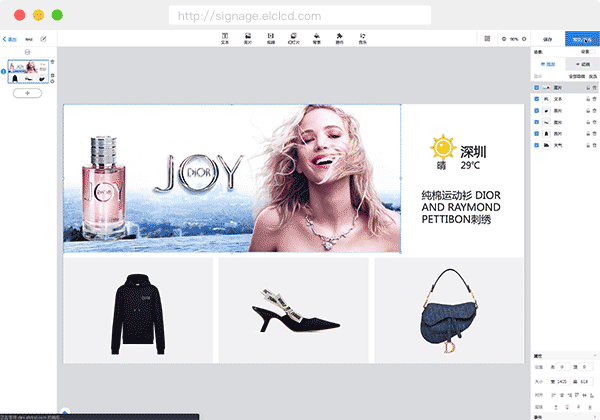Select the Slideshow (幻灯片) insert tool

(293, 38)
